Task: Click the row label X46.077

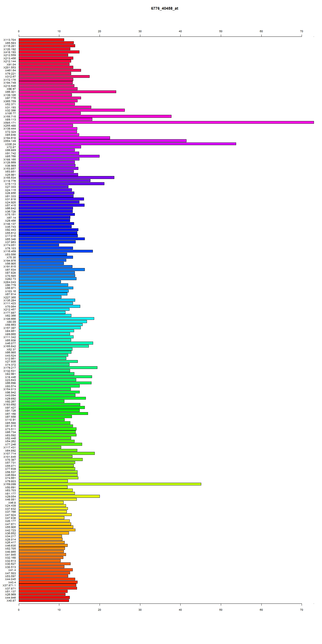Action: click(10, 343)
